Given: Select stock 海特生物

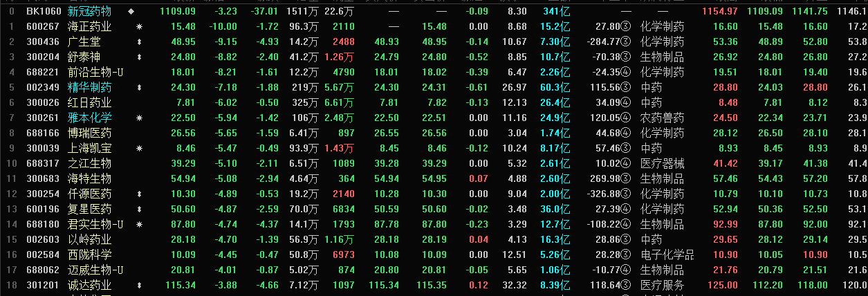Looking at the screenshot, I should pyautogui.click(x=89, y=178).
